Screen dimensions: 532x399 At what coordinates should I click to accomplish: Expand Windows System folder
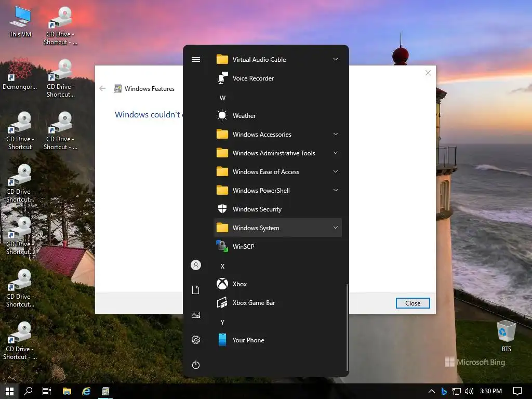coord(278,228)
